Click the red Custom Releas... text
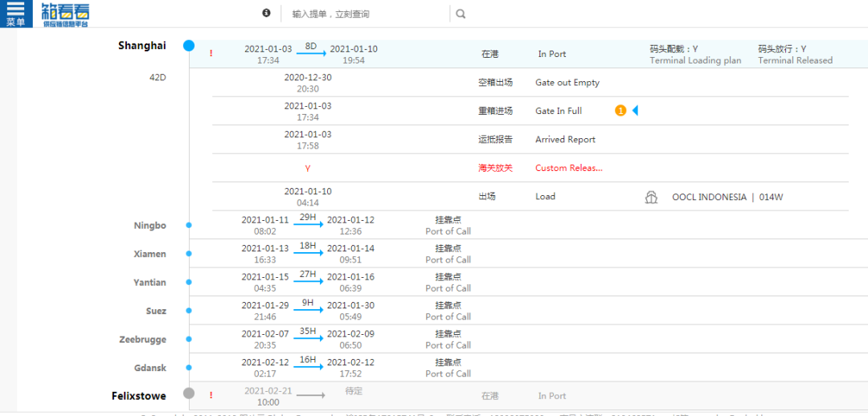868x416 pixels. pyautogui.click(x=568, y=168)
